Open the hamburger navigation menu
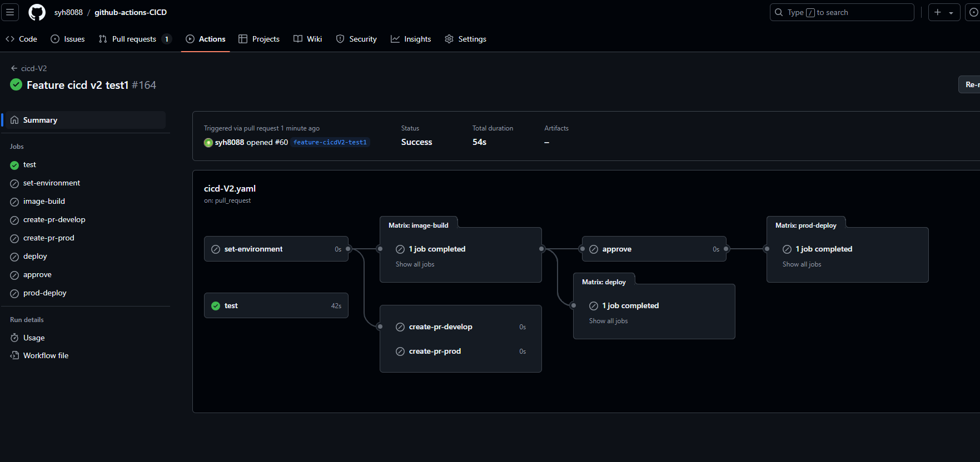This screenshot has width=980, height=462. (x=10, y=12)
